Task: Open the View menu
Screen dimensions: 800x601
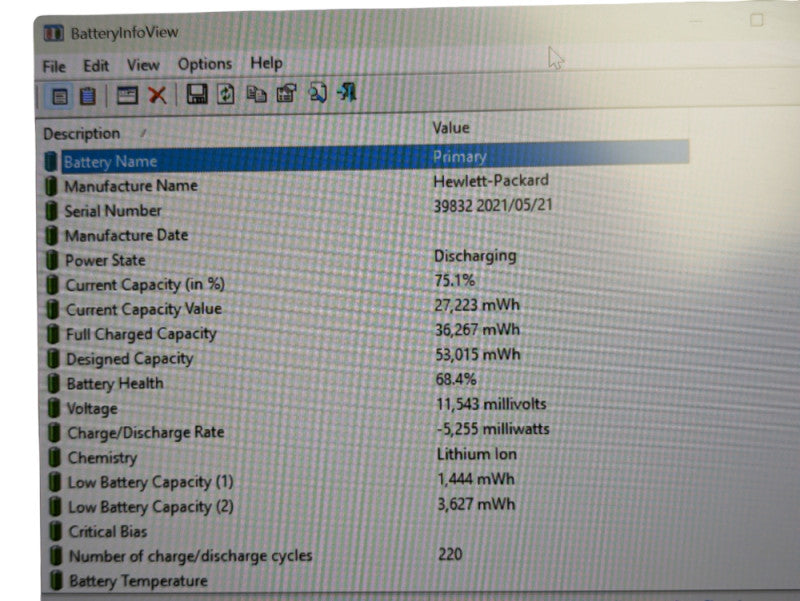Action: point(143,65)
